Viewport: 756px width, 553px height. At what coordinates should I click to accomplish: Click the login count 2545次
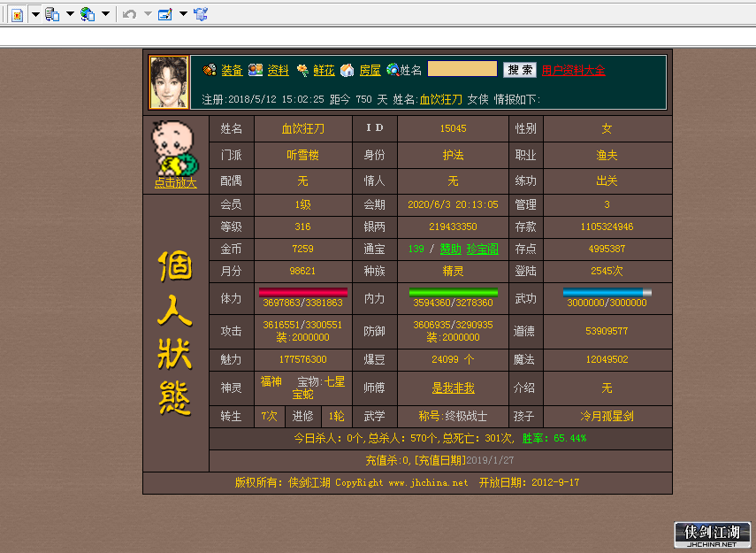tap(607, 272)
